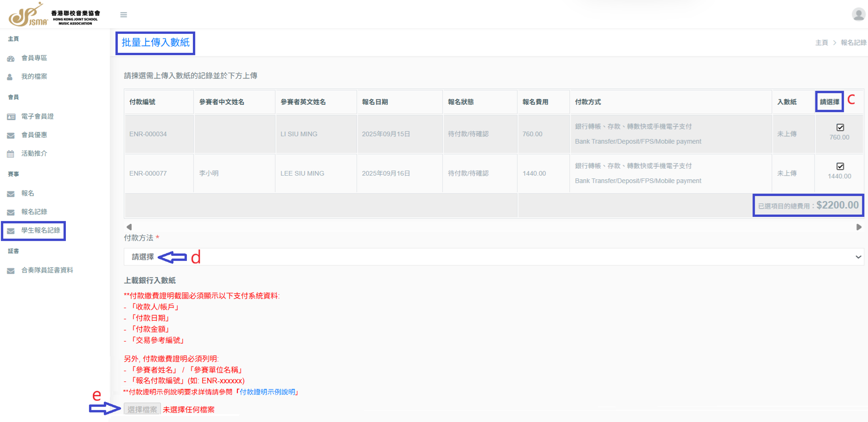Click the envelope icon beside 會員優惠
Viewport: 868px width, 422px height.
point(11,135)
